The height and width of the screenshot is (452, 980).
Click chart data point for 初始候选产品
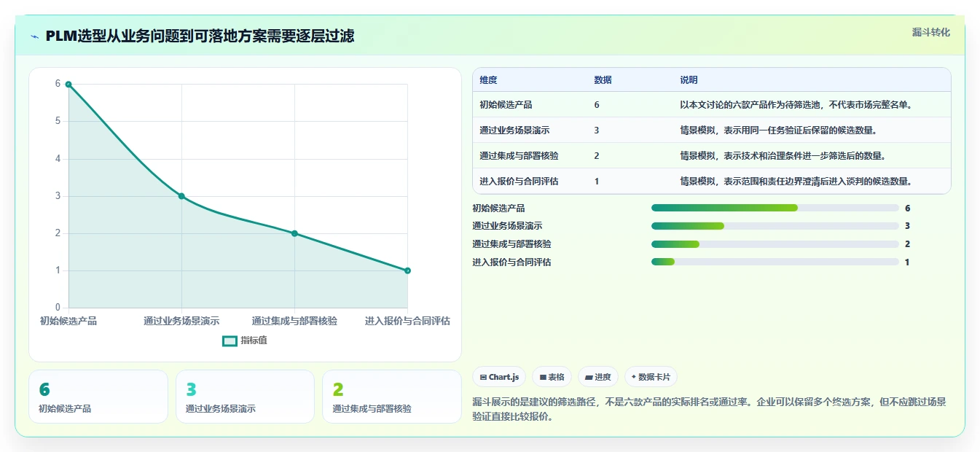point(68,85)
